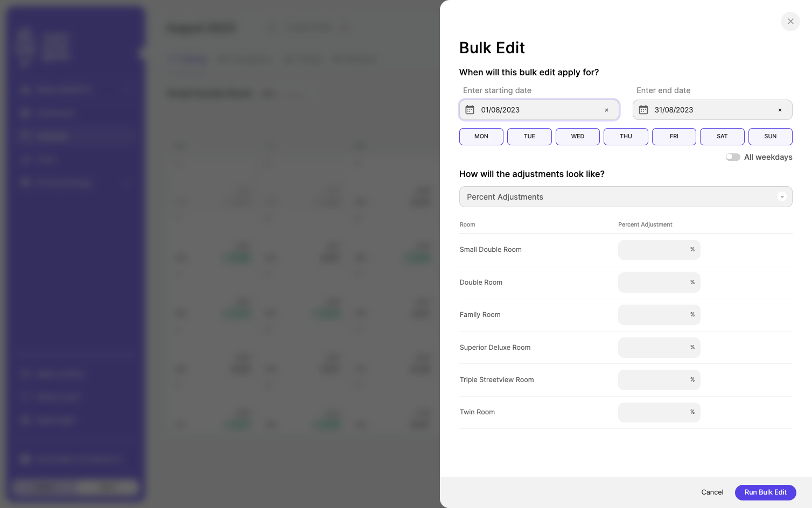This screenshot has height=508, width=812.
Task: Close the Bulk Edit panel
Action: (790, 22)
